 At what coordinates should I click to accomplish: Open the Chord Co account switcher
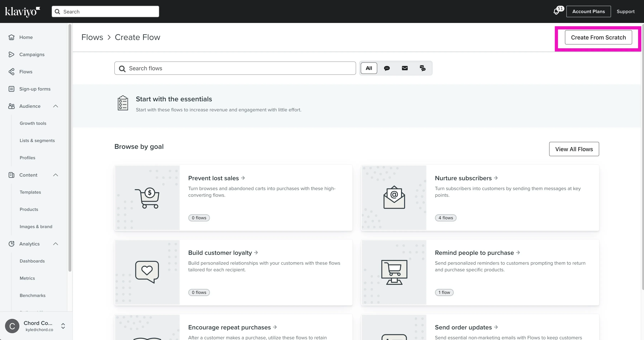[x=36, y=326]
